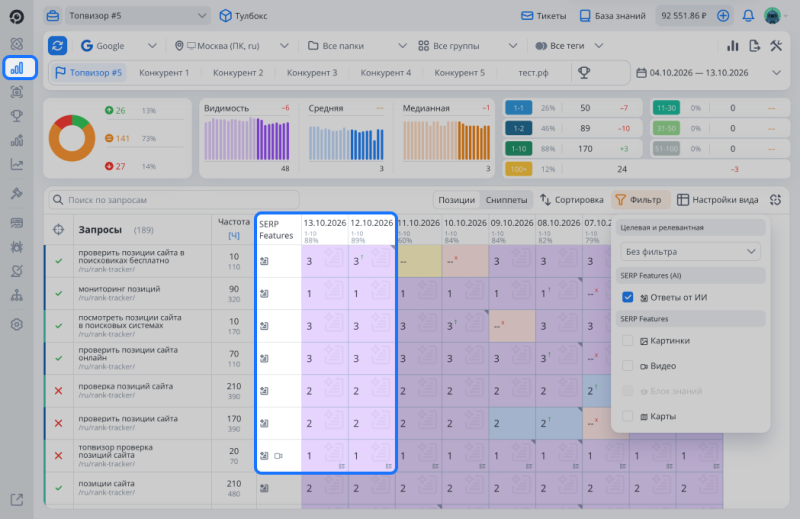
Task: Open the date range 04.10.2026 — 13.10.2026 picker
Action: (708, 72)
